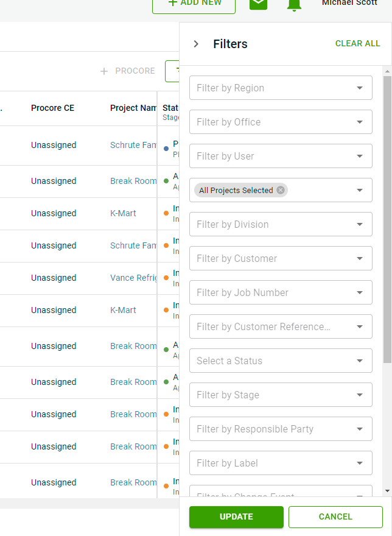Click the scrollbar up arrow in Filters
Image resolution: width=392 pixels, height=536 pixels.
[x=387, y=72]
